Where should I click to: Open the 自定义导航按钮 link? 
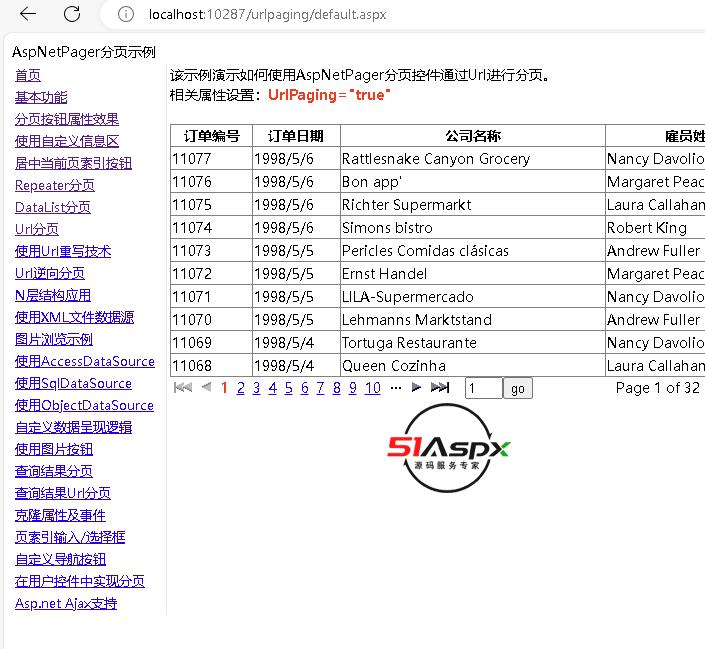coord(60,560)
